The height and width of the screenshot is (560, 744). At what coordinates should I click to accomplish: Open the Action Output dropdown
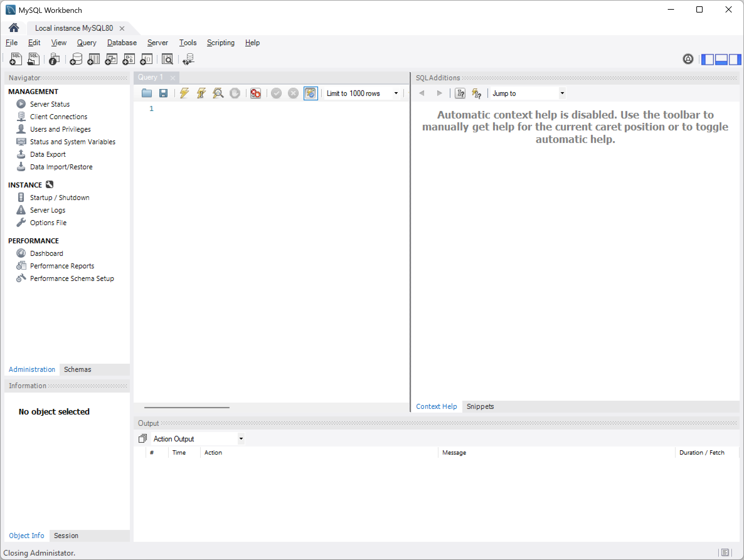198,439
